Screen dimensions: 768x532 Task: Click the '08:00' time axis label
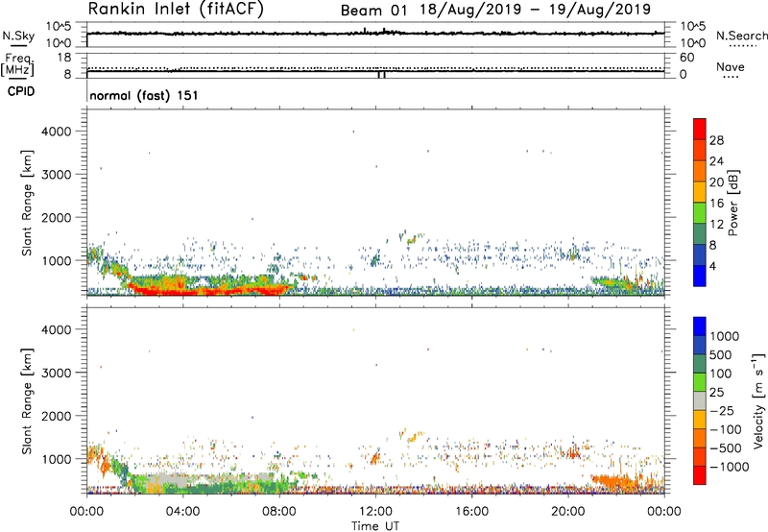click(x=279, y=512)
